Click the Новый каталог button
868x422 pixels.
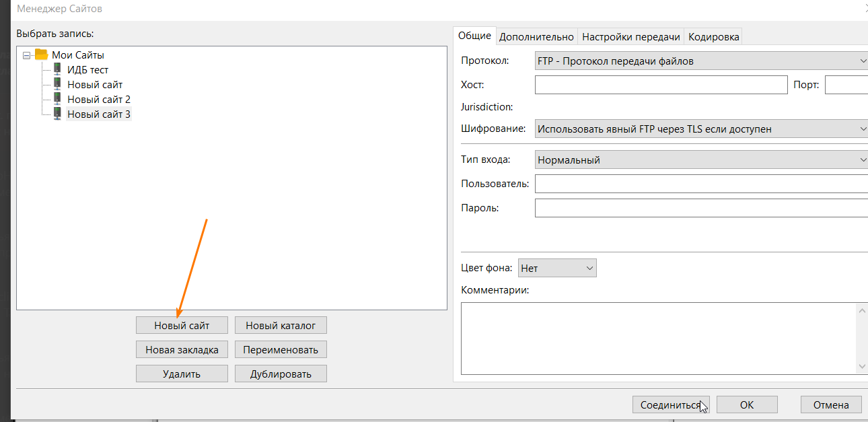[281, 326]
